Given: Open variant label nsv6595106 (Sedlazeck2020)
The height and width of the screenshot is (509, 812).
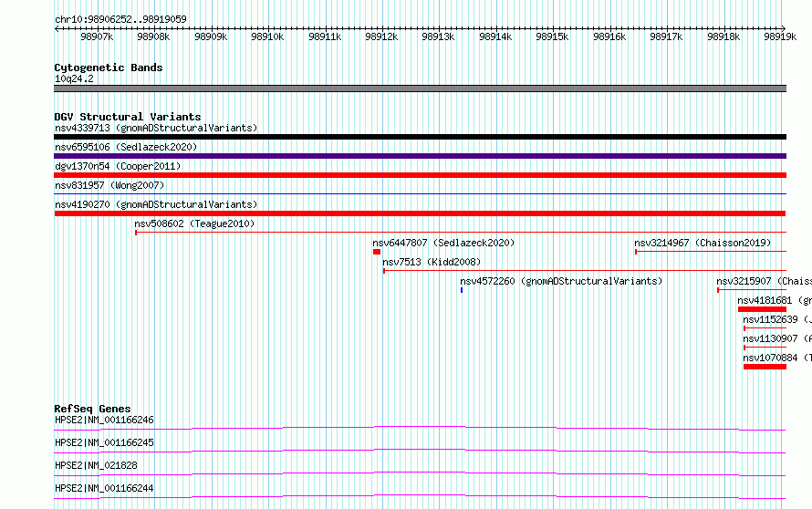Looking at the screenshot, I should (x=126, y=147).
